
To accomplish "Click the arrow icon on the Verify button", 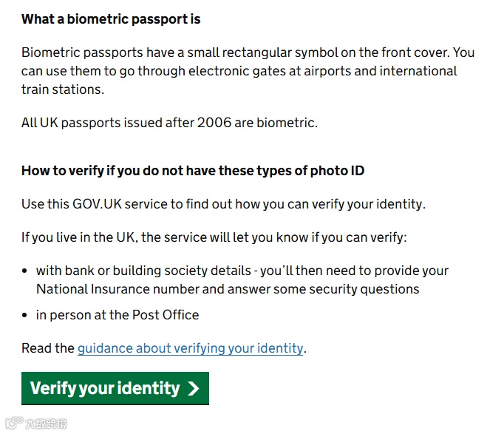I will click(x=194, y=389).
